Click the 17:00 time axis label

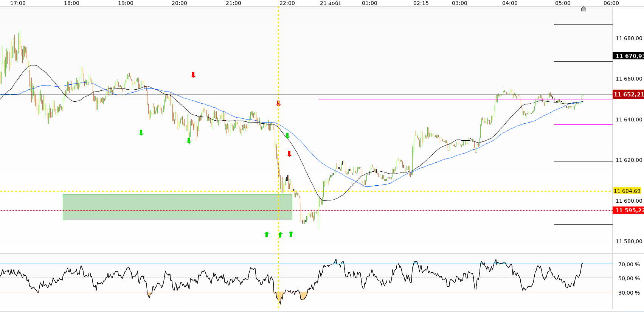coord(18,3)
